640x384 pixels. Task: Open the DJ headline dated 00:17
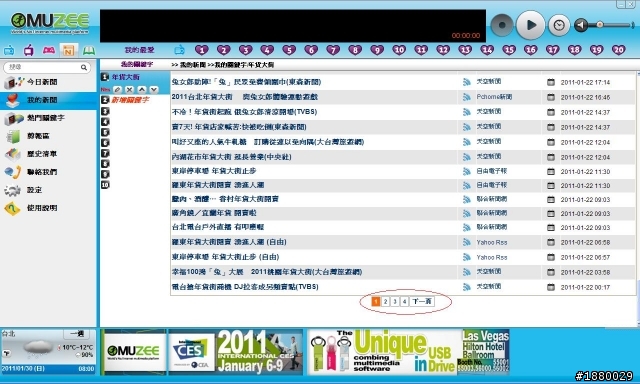point(245,287)
